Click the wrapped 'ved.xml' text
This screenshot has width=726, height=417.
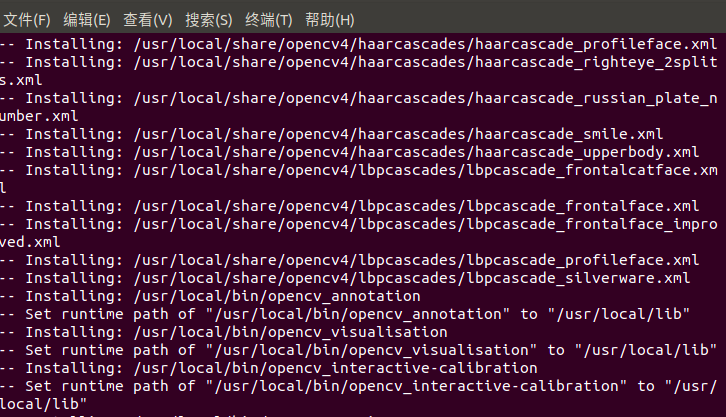[x=30, y=242]
